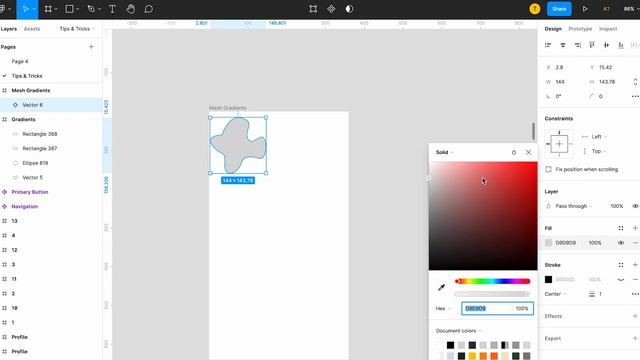Switch to Prototype tab
The height and width of the screenshot is (360, 640).
[x=580, y=29]
